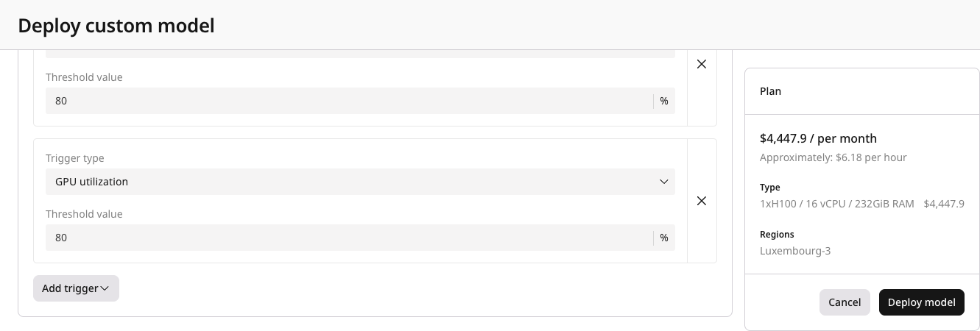The height and width of the screenshot is (331, 980).
Task: Focus GPU utilization threshold value field
Action: (x=349, y=238)
